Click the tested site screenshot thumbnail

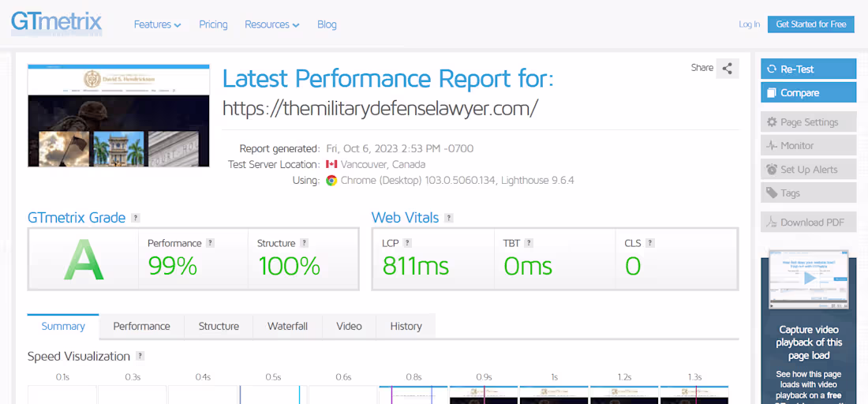[x=118, y=116]
